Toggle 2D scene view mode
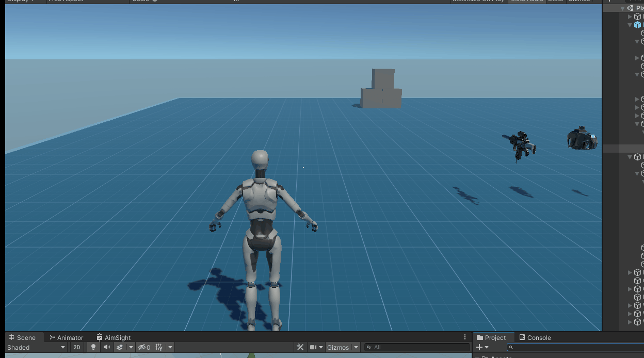Viewport: 644px width, 358px height. click(x=77, y=347)
